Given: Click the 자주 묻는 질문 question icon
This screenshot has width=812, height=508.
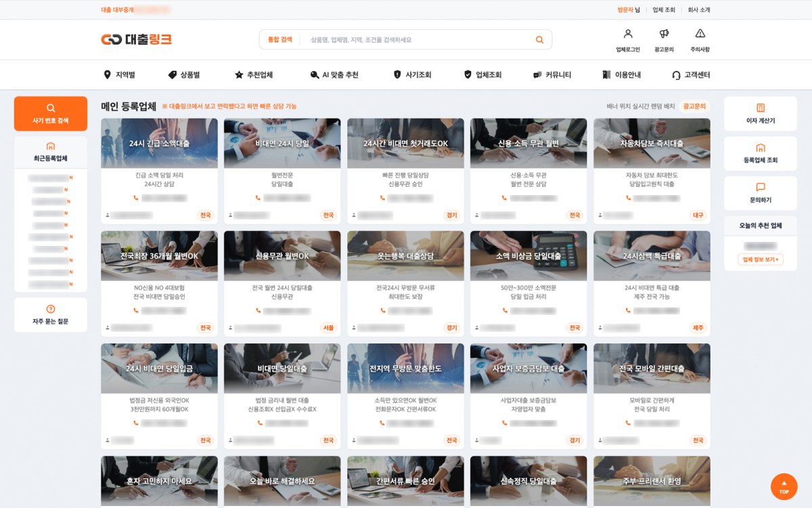Looking at the screenshot, I should point(51,309).
